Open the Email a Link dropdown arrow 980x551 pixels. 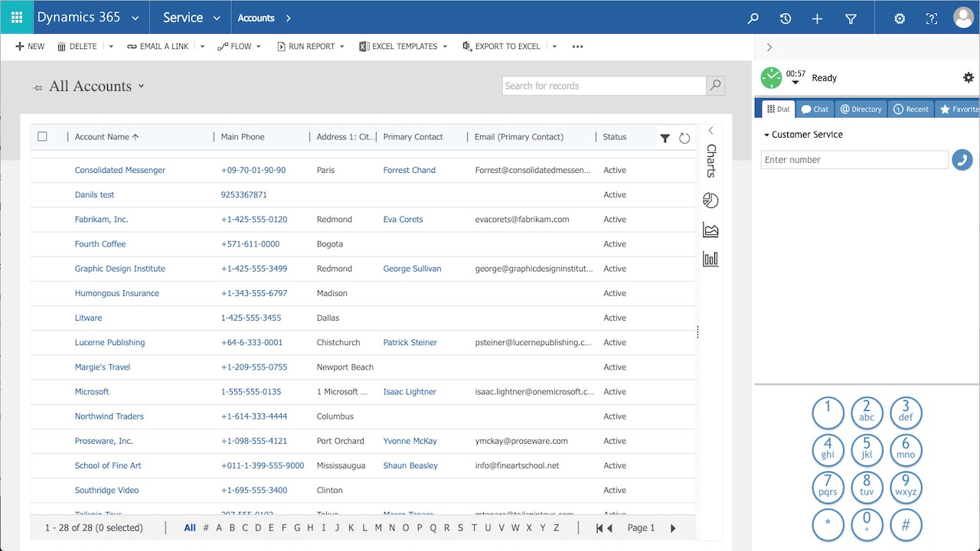pos(202,47)
